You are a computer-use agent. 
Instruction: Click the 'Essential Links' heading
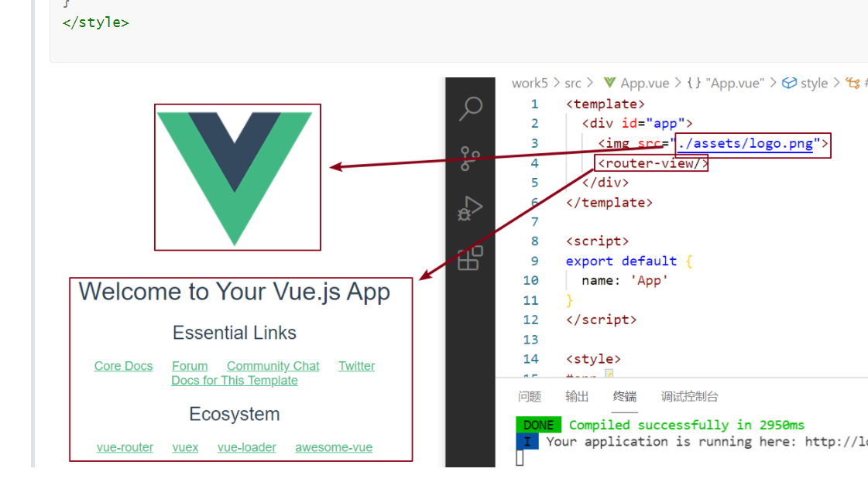pyautogui.click(x=234, y=333)
